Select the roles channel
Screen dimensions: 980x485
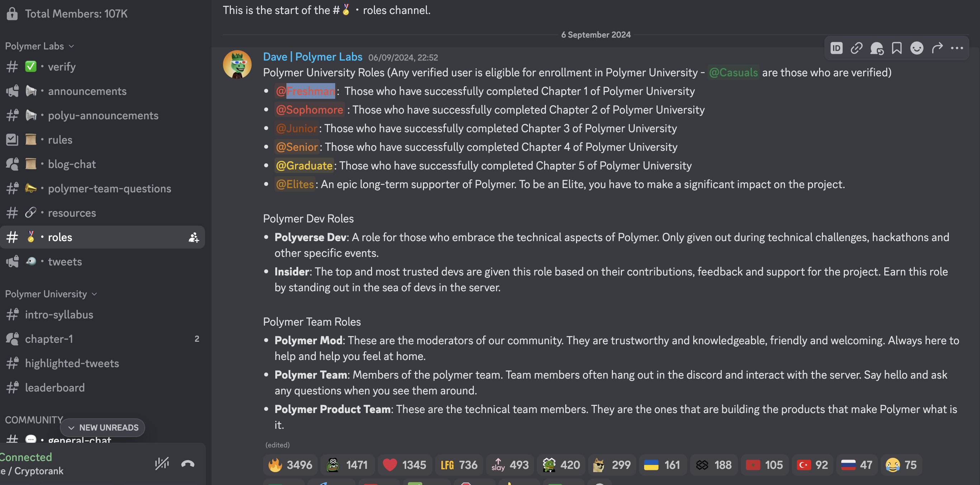[x=102, y=237]
